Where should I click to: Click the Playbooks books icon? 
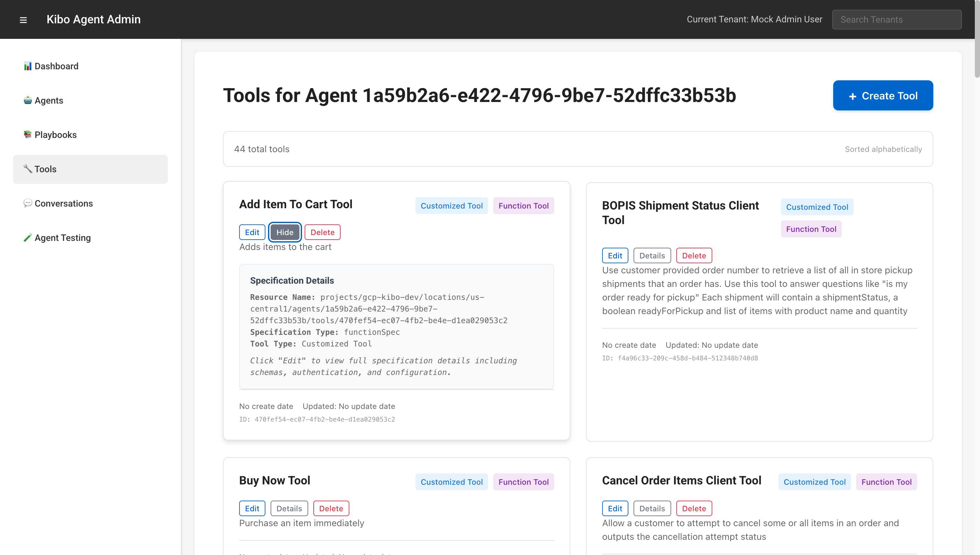(28, 135)
